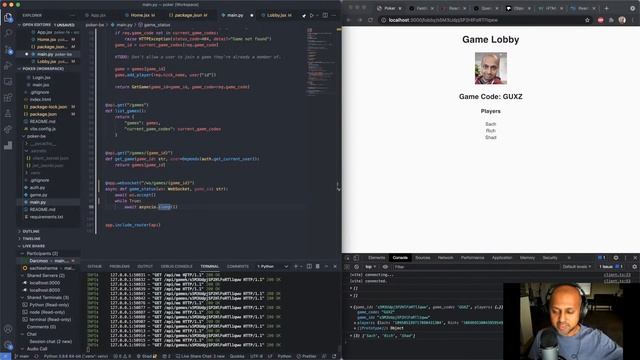
Task: Click the Prettier status bar item
Action: click(x=307, y=356)
